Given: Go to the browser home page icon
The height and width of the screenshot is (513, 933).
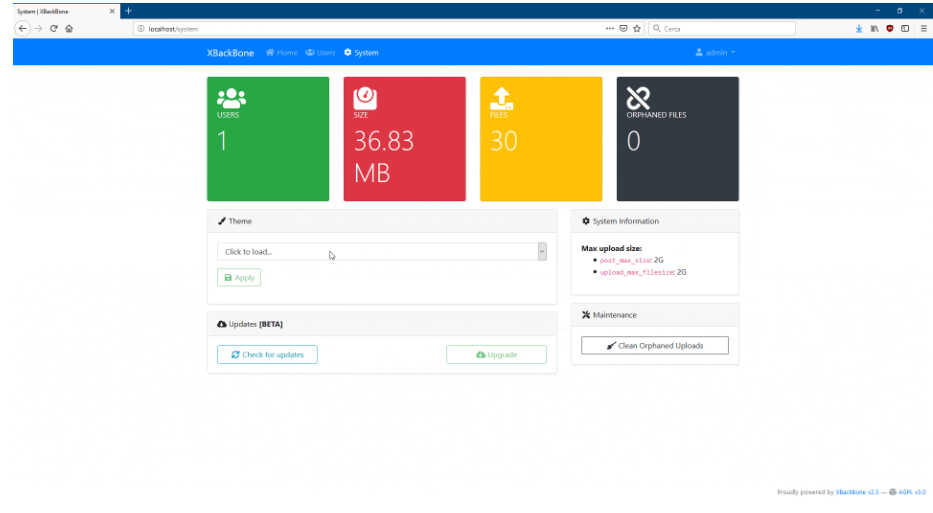Looking at the screenshot, I should 69,29.
